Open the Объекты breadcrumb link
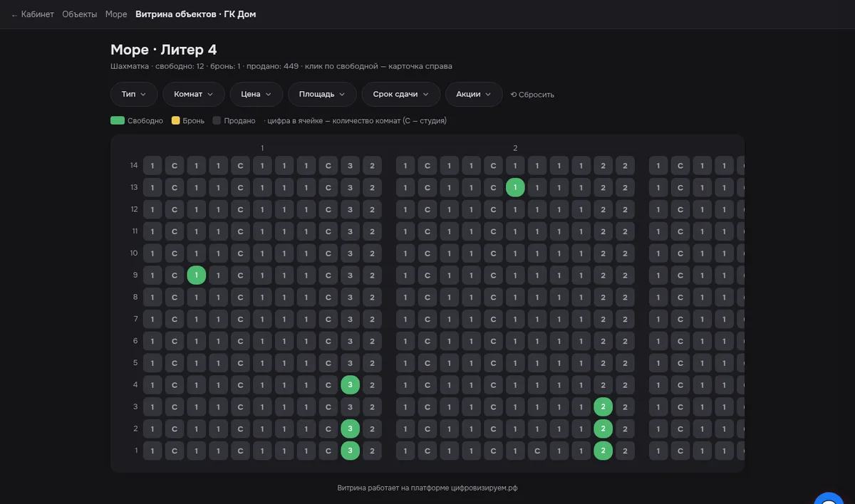The height and width of the screenshot is (504, 855). click(80, 14)
